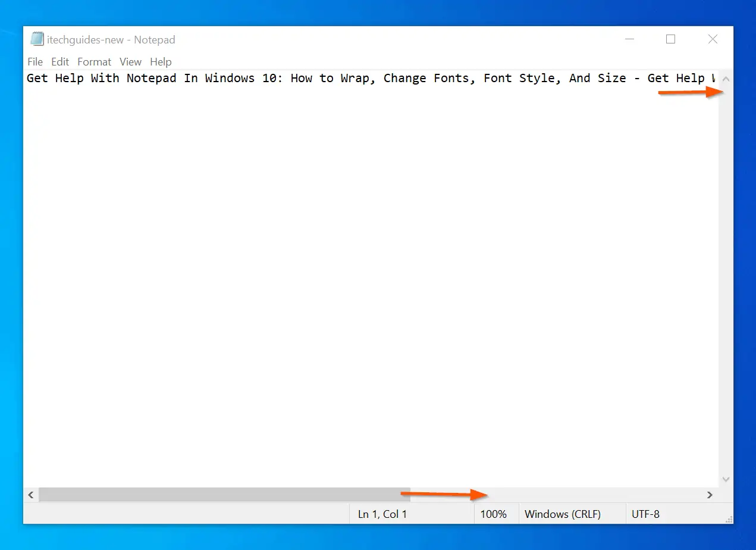Click the vertical scrollbar down arrow
The height and width of the screenshot is (550, 756).
726,479
